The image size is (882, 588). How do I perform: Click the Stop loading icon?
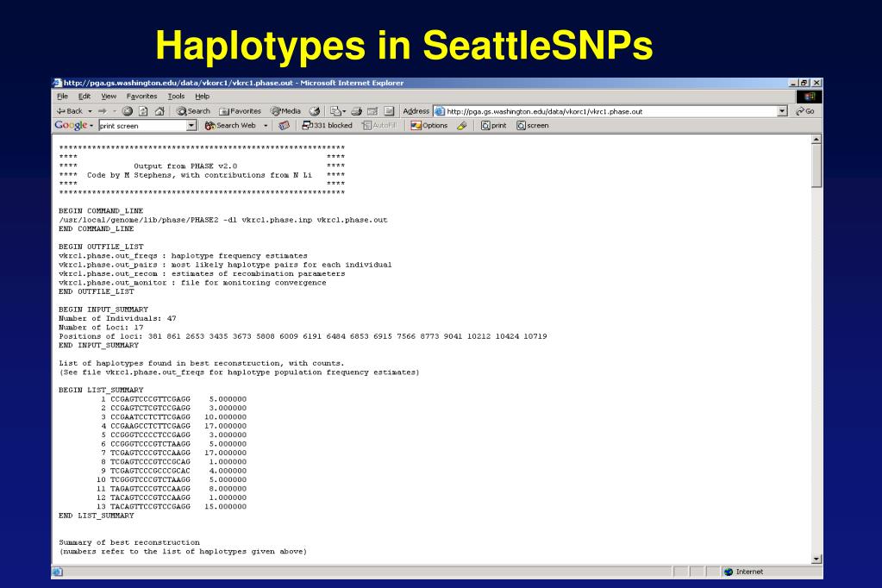[x=128, y=111]
